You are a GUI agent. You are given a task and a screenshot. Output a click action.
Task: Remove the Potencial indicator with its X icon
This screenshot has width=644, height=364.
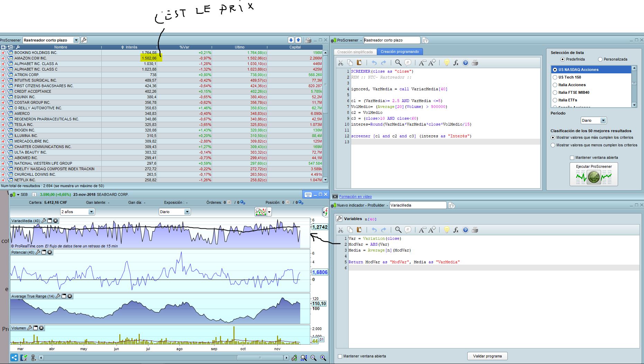50,252
